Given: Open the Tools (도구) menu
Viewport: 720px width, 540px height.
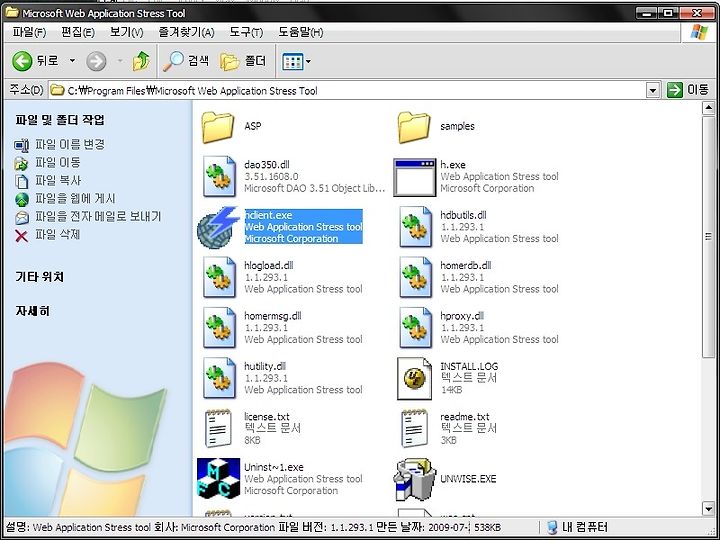Looking at the screenshot, I should pos(246,32).
